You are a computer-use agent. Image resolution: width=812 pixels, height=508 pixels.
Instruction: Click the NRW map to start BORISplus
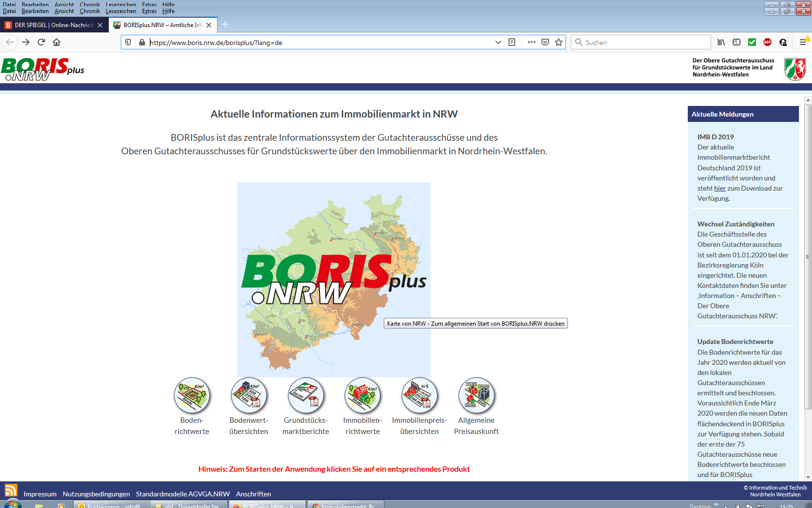[x=334, y=280]
